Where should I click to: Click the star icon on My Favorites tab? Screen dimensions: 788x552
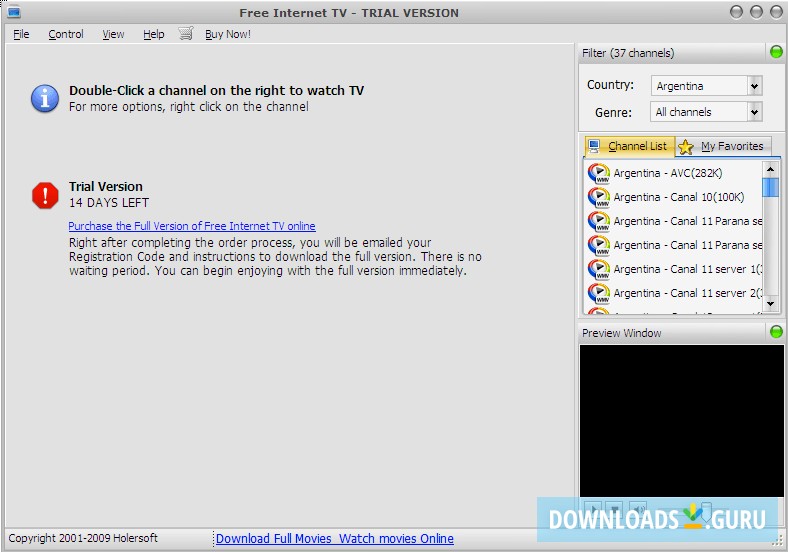[x=685, y=147]
